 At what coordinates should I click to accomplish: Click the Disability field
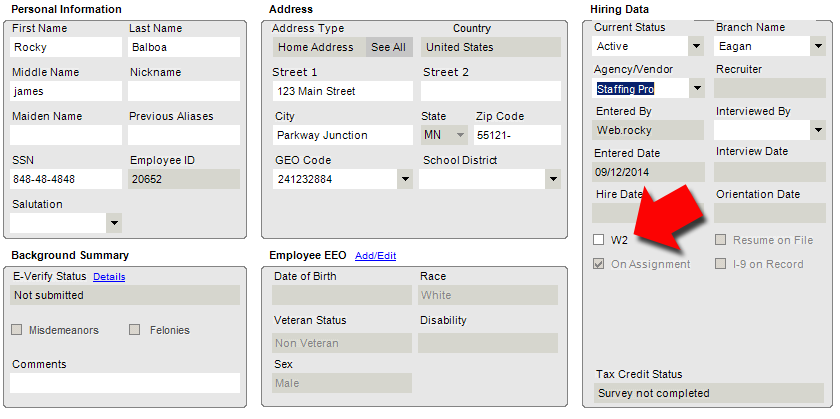click(488, 343)
